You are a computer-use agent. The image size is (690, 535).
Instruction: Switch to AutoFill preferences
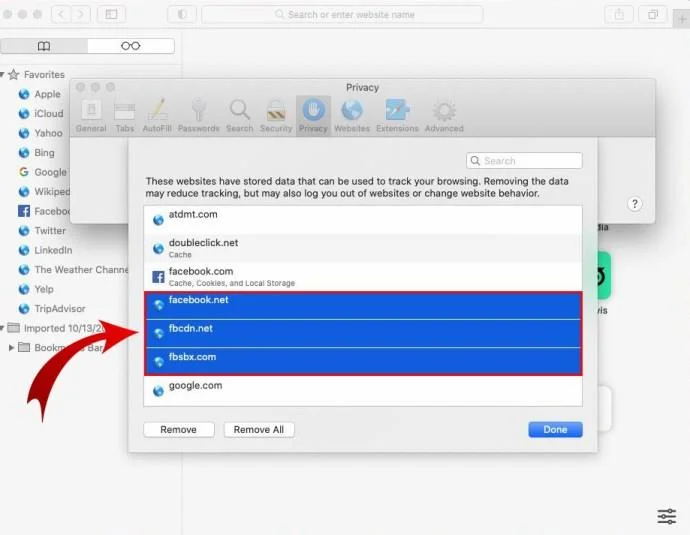click(157, 116)
